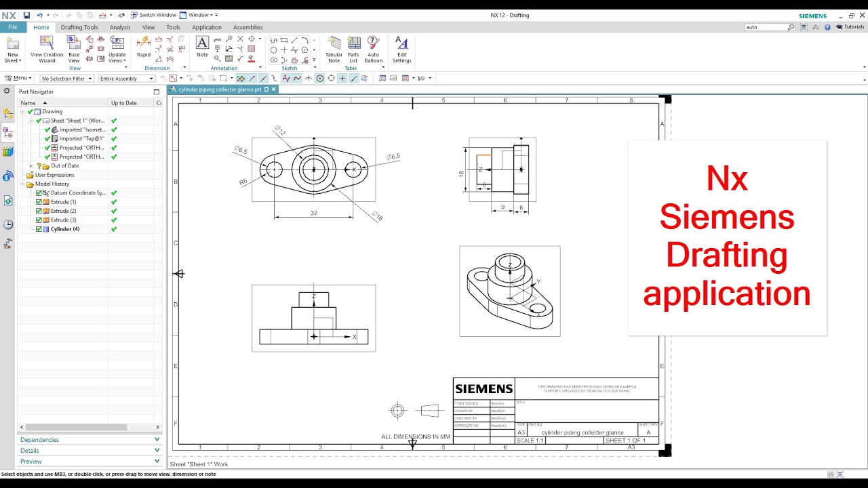Open Edit Settings

tap(401, 50)
